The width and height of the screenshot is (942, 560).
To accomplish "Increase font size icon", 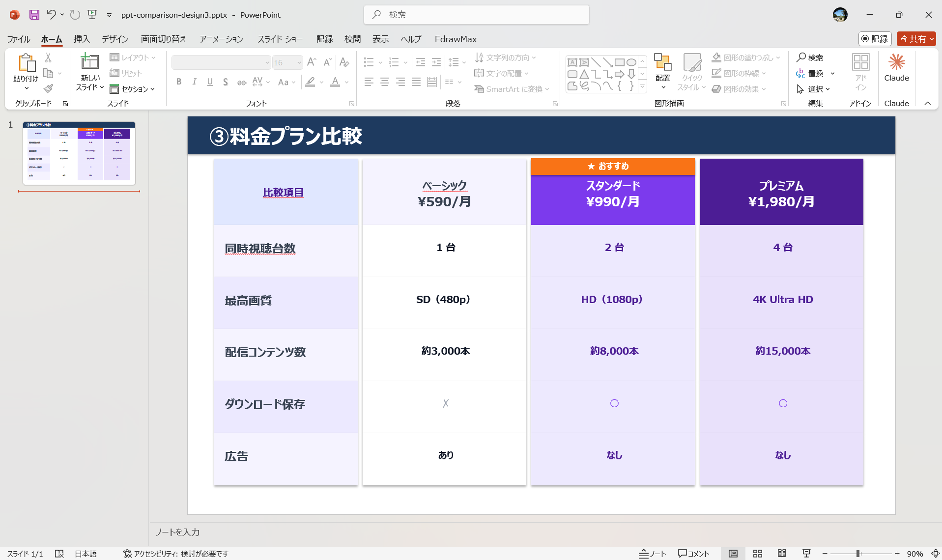I will point(312,62).
